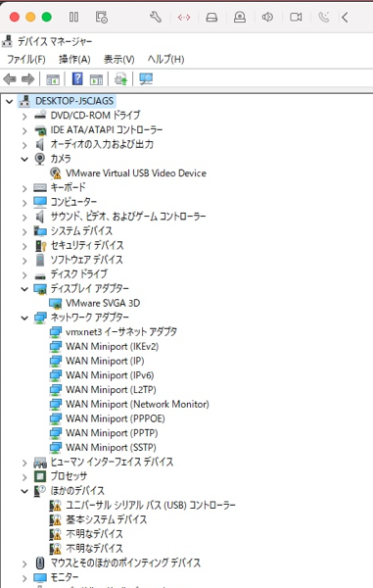373x588 pixels.
Task: Expand DVD/CD-ROM ドライブ
Action: point(24,117)
